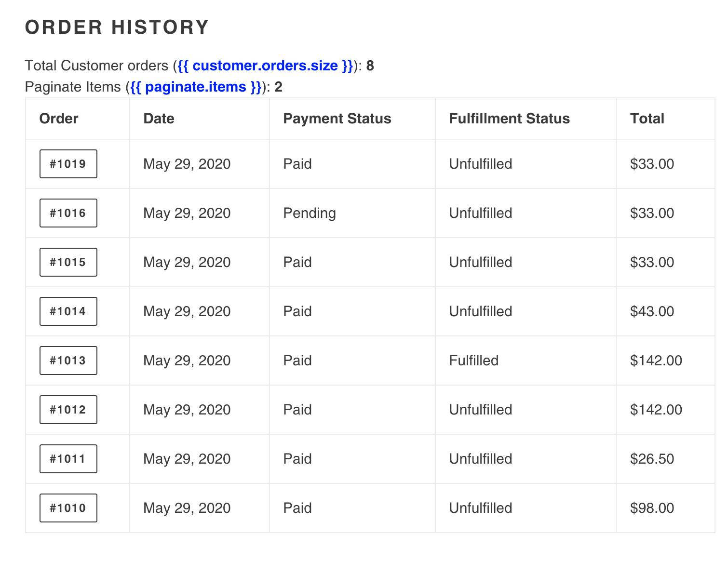Click the $26.50 total amount
728x561 pixels.
click(x=652, y=459)
